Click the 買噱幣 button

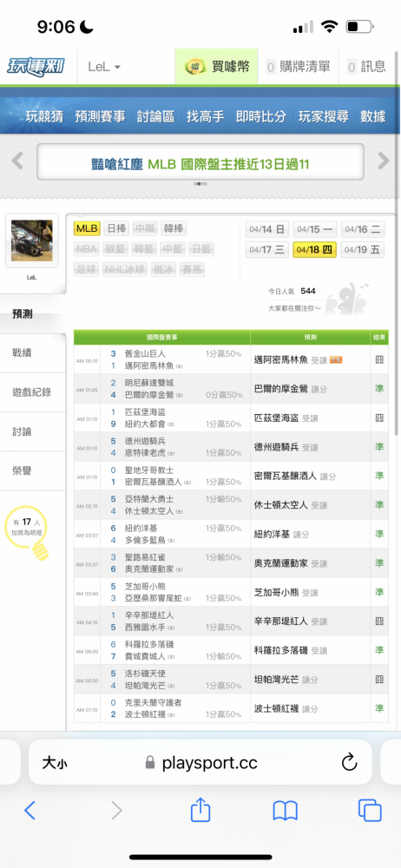(217, 67)
